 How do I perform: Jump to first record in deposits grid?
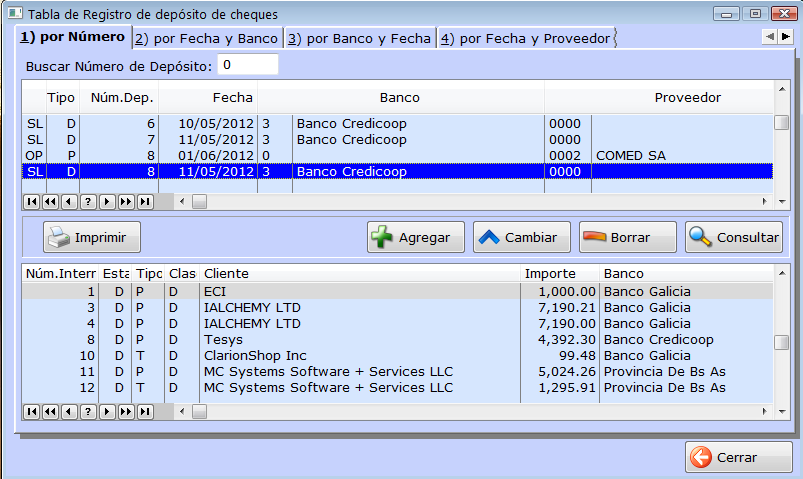pos(32,202)
